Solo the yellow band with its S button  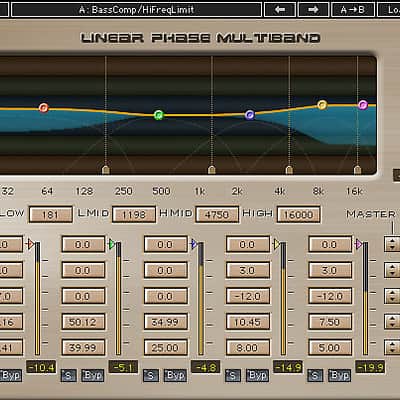pyautogui.click(x=233, y=376)
